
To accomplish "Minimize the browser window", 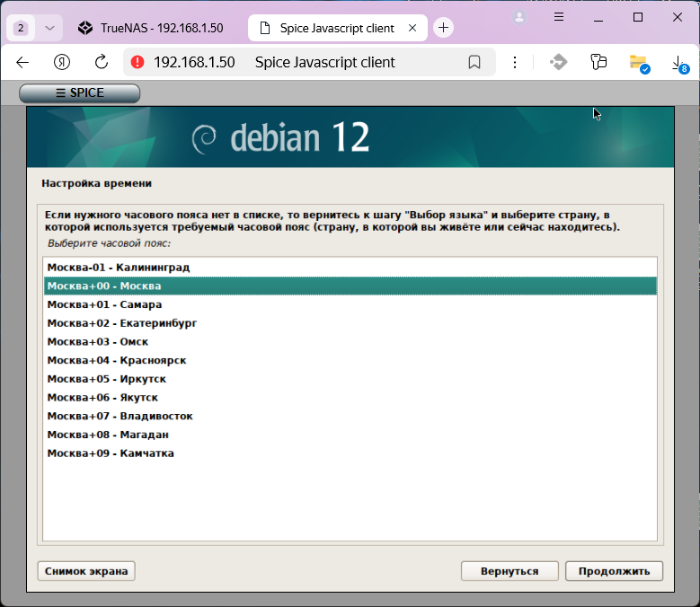I will (x=598, y=17).
